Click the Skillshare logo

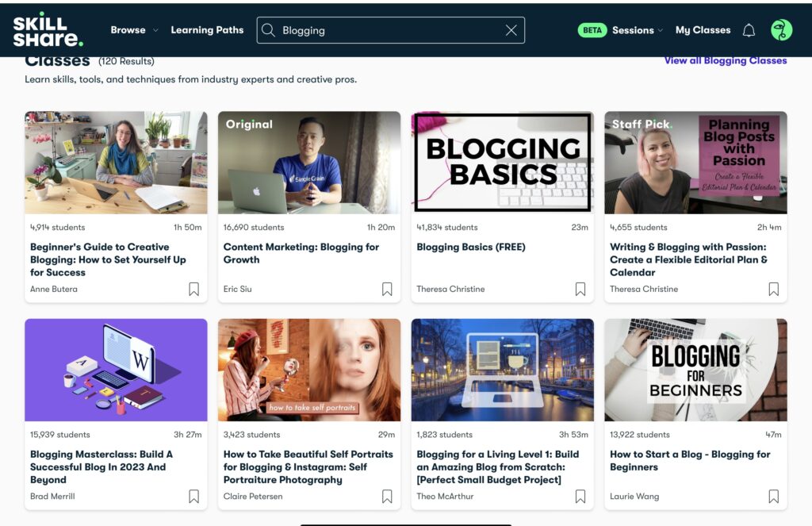pos(48,30)
